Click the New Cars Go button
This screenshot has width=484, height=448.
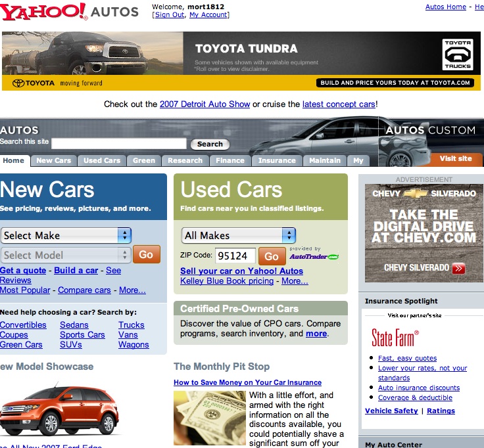(x=146, y=254)
